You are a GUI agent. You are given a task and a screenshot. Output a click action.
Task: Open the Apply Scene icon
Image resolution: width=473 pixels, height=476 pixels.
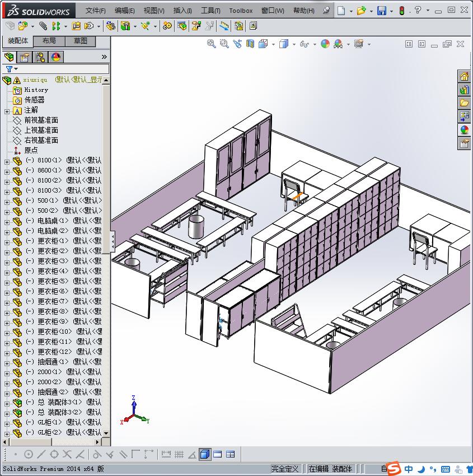338,44
